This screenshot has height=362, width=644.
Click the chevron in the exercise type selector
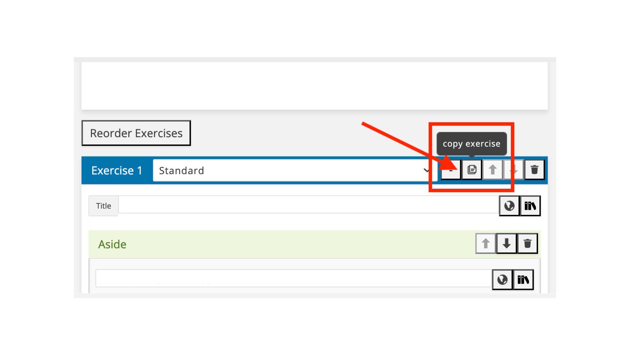tap(426, 171)
